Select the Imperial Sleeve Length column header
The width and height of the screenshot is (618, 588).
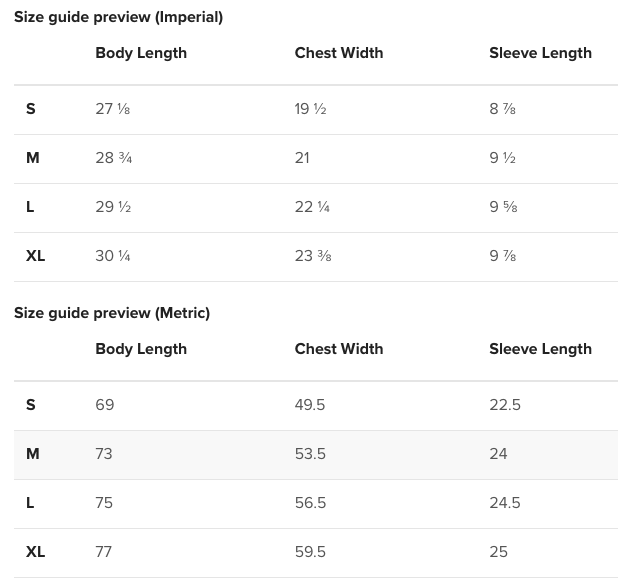pyautogui.click(x=540, y=53)
